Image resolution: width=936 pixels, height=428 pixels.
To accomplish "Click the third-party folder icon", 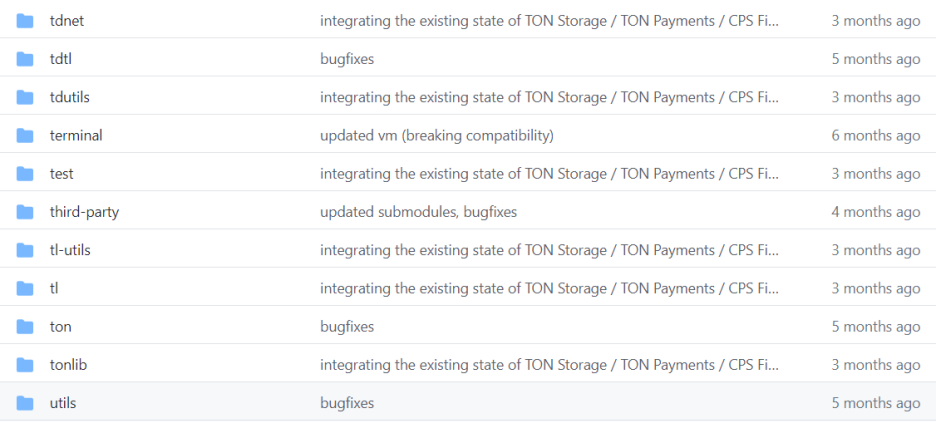I will click(24, 212).
